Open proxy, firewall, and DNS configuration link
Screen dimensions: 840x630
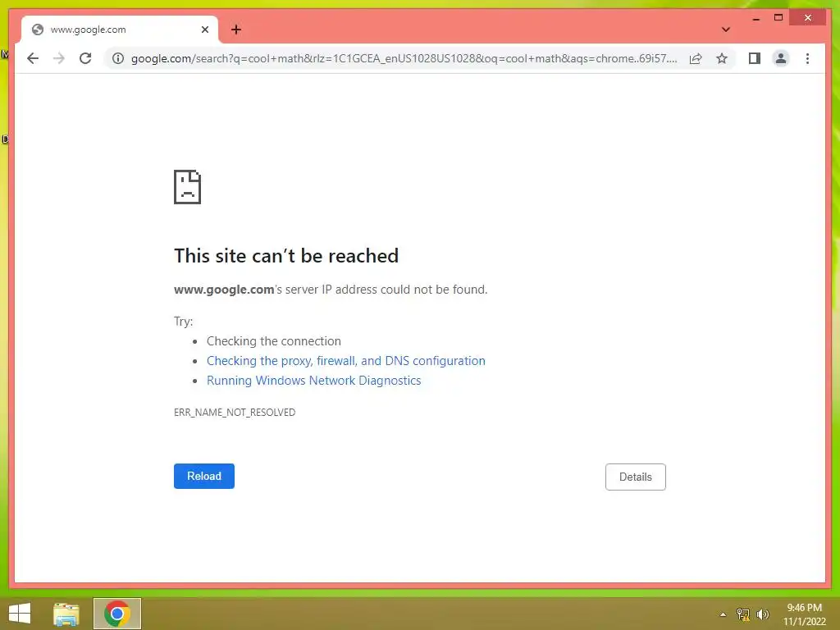[x=346, y=361]
